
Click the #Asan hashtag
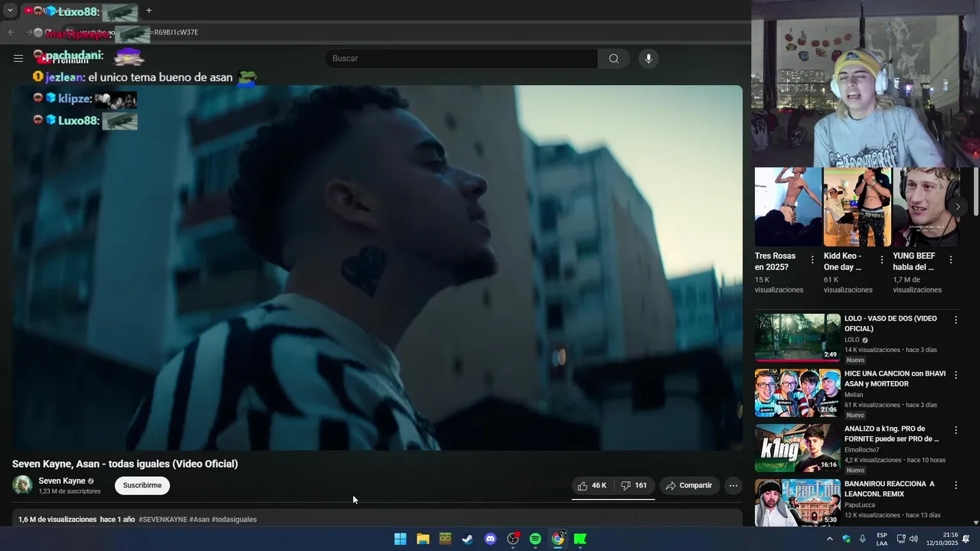pos(199,520)
